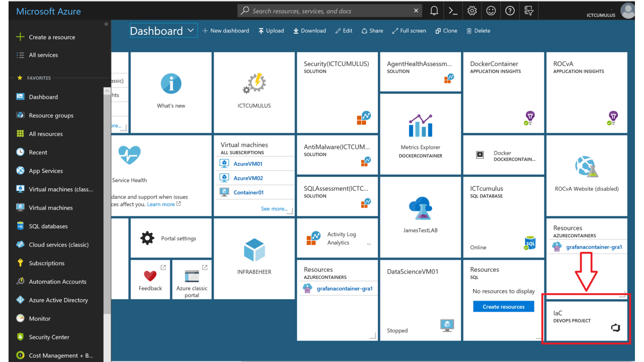This screenshot has height=362, width=644.
Task: Open Portal settings tile
Action: tap(171, 238)
